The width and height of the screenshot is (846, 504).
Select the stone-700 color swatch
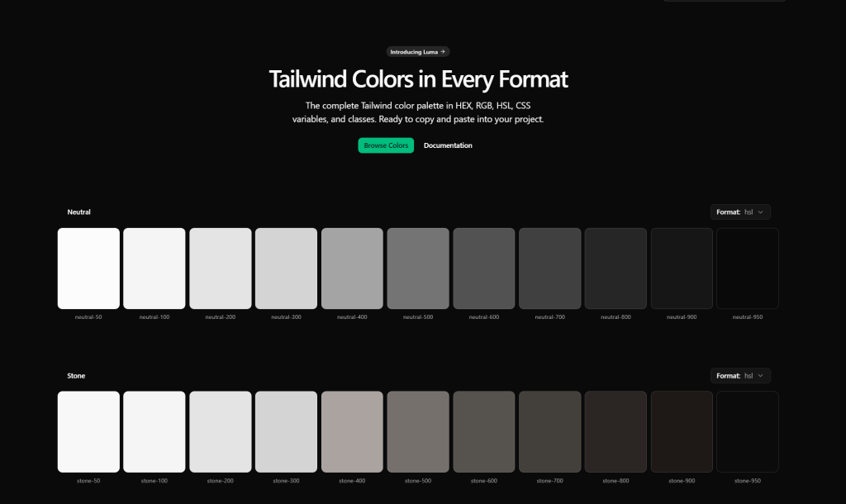(549, 431)
